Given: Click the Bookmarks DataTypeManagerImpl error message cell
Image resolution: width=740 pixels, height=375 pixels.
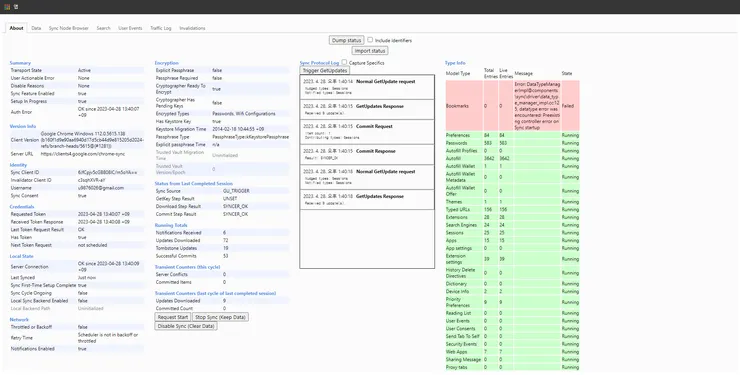Looking at the screenshot, I should [537, 106].
